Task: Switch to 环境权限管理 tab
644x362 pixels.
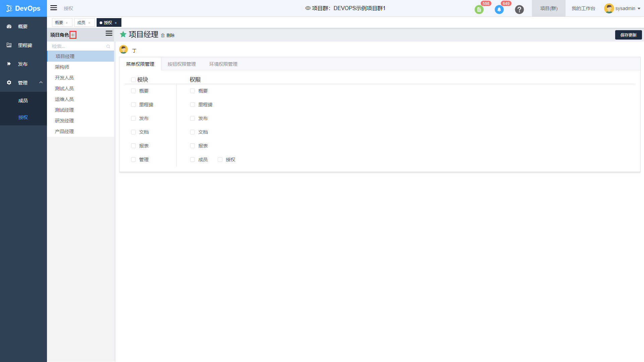Action: pyautogui.click(x=223, y=64)
